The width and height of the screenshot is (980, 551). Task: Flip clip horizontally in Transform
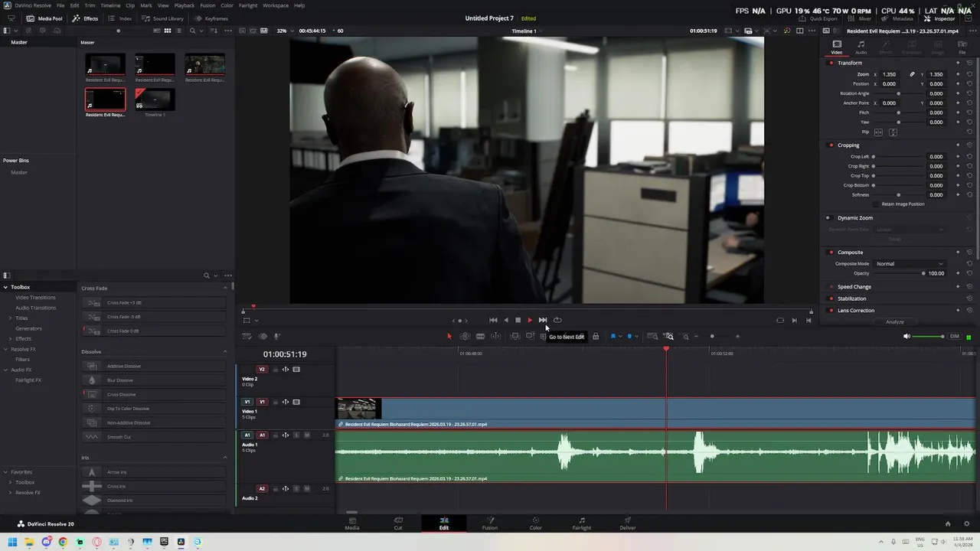pos(878,132)
